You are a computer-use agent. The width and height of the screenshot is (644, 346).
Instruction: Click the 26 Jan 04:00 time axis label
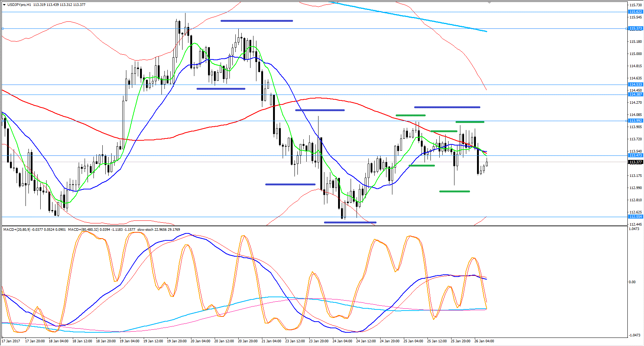(x=484, y=341)
